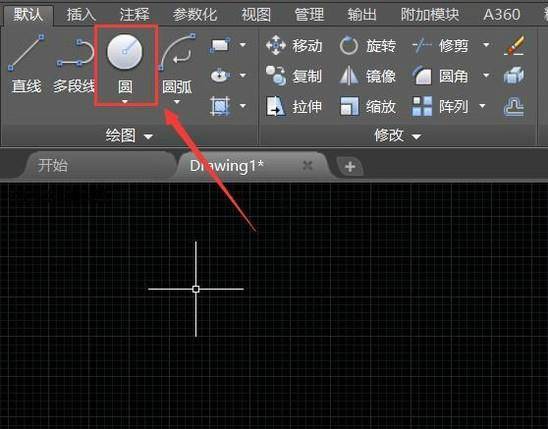Click the rectangle tool icon
Screen dimensions: 548x429
(220, 45)
